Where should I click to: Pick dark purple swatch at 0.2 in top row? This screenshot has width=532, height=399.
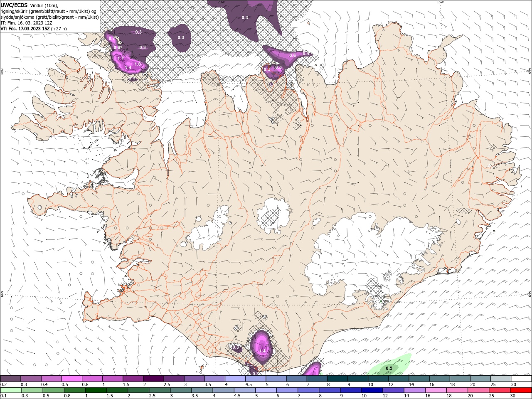(10, 379)
